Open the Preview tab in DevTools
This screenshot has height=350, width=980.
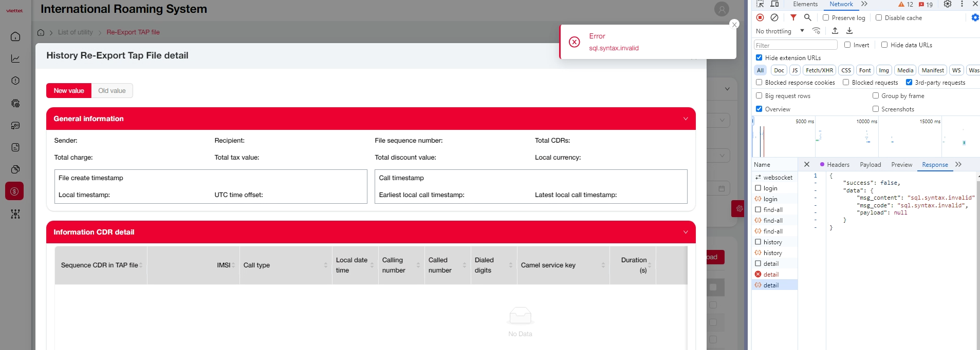point(901,165)
